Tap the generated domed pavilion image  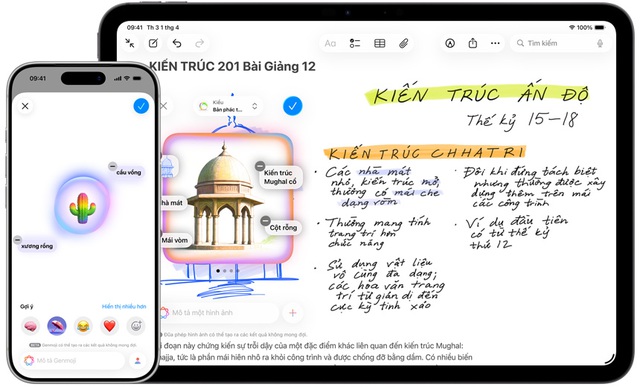point(227,197)
